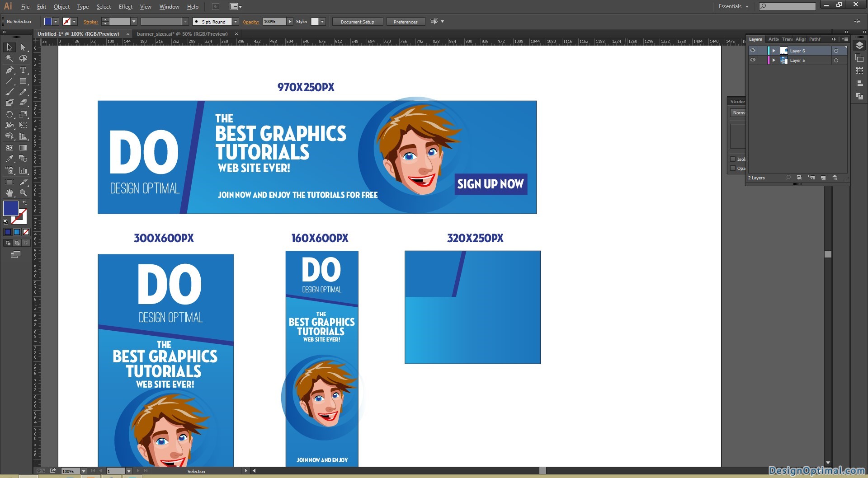Expand Layer 6 disclosure triangle
The height and width of the screenshot is (478, 868).
(x=774, y=51)
